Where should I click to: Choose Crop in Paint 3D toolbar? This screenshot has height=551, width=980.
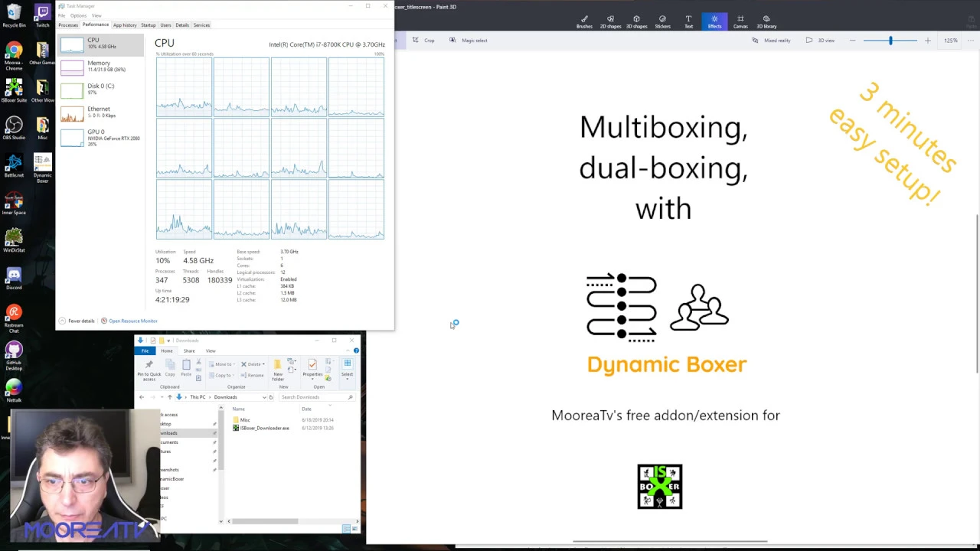(x=423, y=41)
